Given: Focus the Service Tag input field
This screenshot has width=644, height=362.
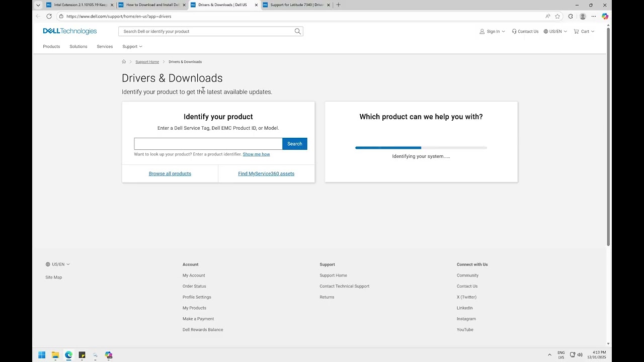Looking at the screenshot, I should (x=208, y=144).
